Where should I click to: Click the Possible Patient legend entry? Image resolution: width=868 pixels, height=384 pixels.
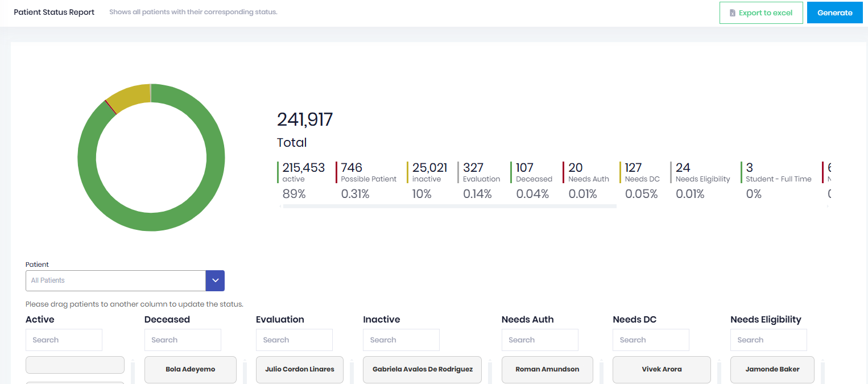[x=368, y=179]
